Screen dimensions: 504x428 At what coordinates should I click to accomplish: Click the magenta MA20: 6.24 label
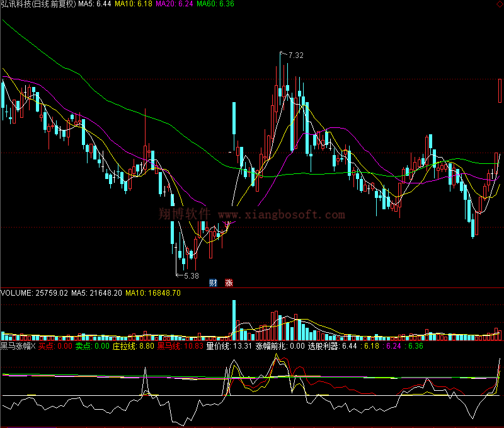(174, 4)
